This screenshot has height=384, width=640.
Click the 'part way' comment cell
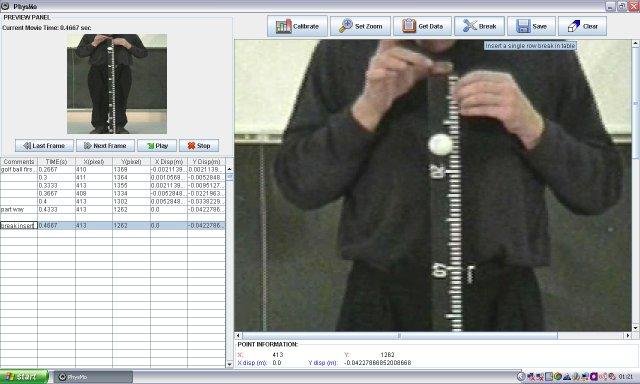click(19, 209)
